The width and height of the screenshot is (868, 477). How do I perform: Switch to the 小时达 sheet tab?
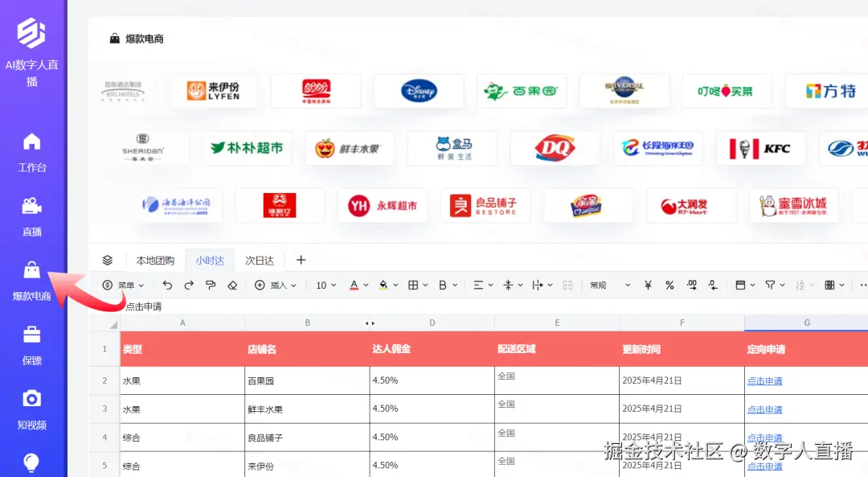[x=210, y=261]
